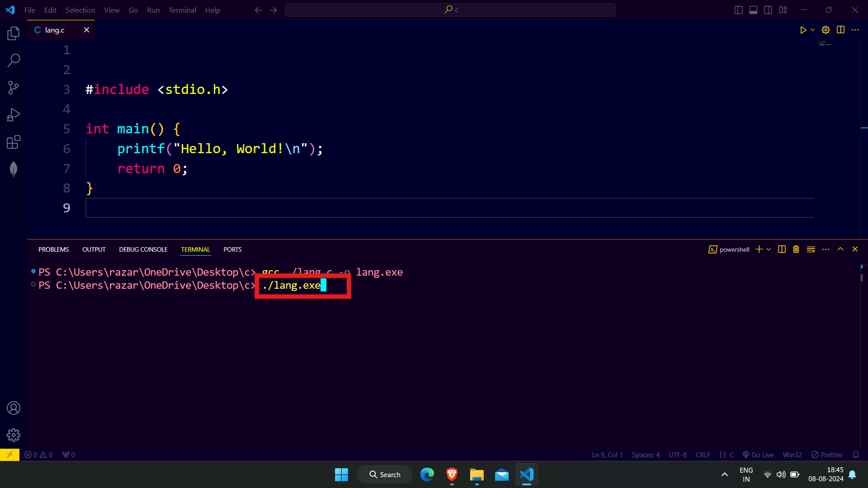Open the launch profile dropdown chevron
Image resolution: width=868 pixels, height=488 pixels.
pos(769,249)
